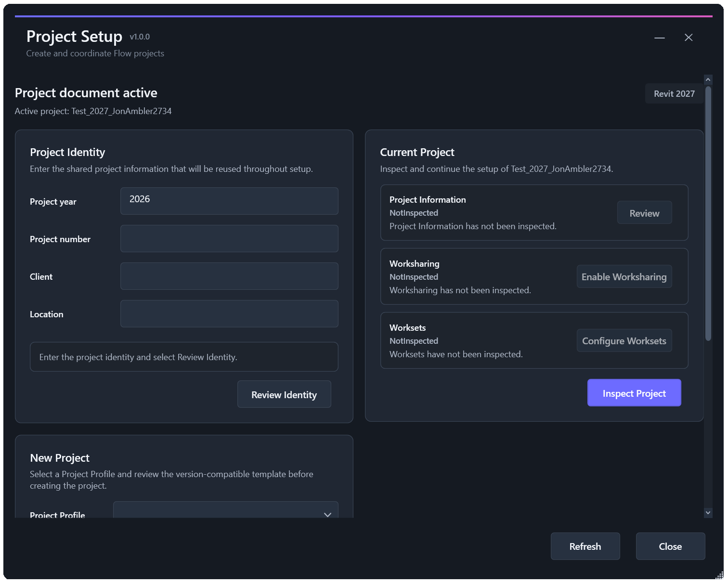Click the Revit 2027 badge
The width and height of the screenshot is (728, 584).
click(674, 93)
